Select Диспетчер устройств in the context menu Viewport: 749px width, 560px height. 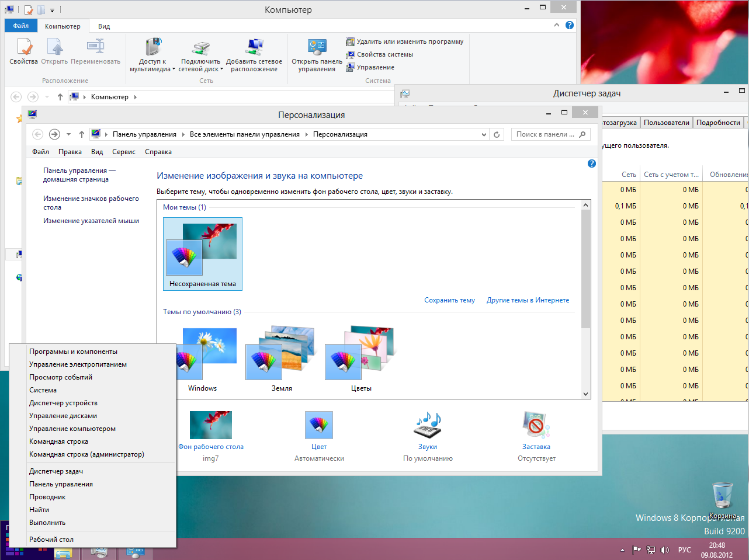tap(93, 403)
